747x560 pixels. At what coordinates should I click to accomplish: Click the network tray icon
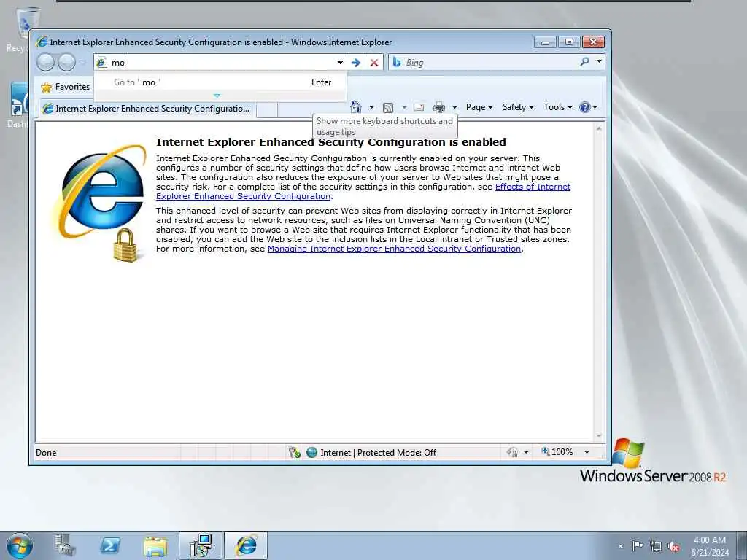656,546
